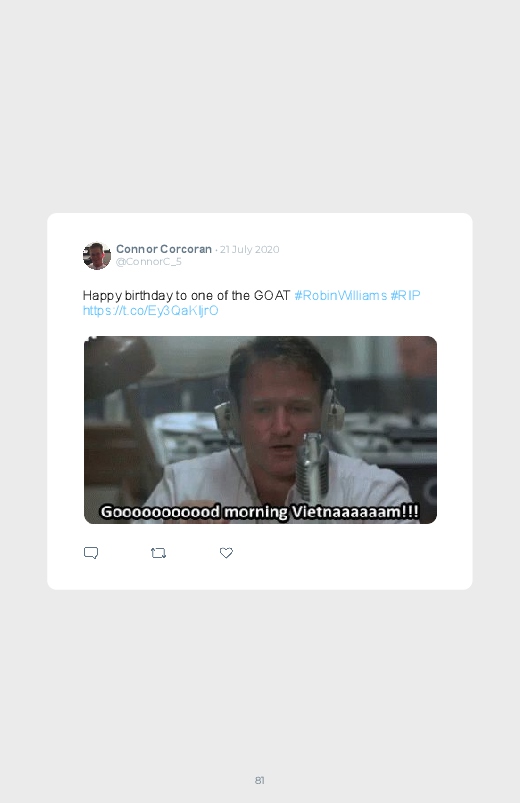The image size is (520, 803).
Task: Click the 21 July 2020 timestamp
Action: point(249,249)
